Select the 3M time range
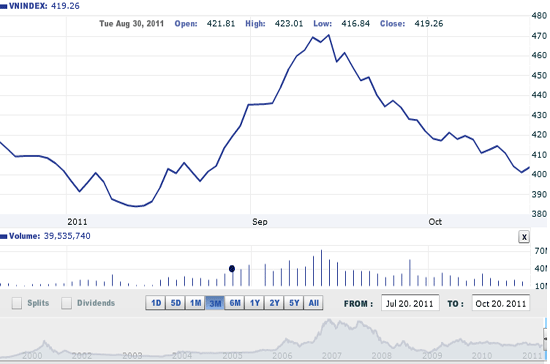 point(215,303)
